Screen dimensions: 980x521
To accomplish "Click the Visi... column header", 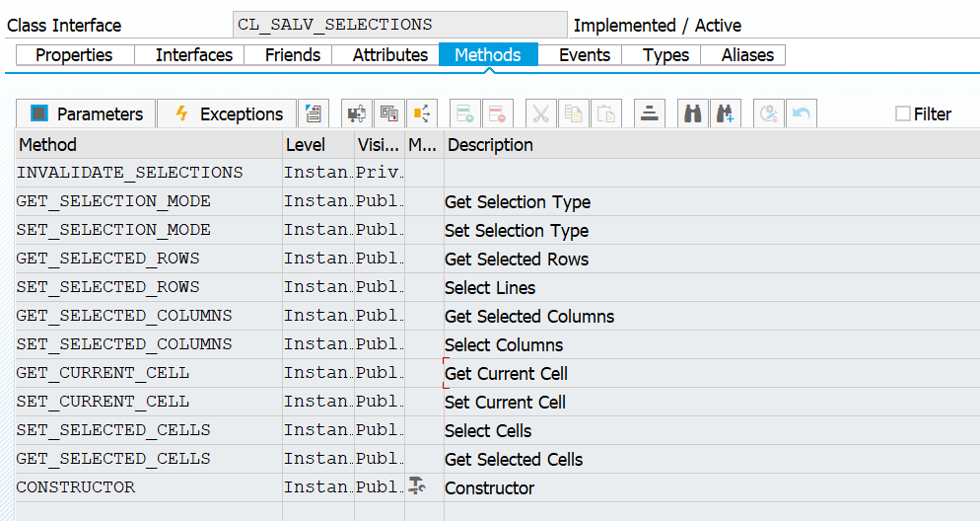I will (380, 144).
